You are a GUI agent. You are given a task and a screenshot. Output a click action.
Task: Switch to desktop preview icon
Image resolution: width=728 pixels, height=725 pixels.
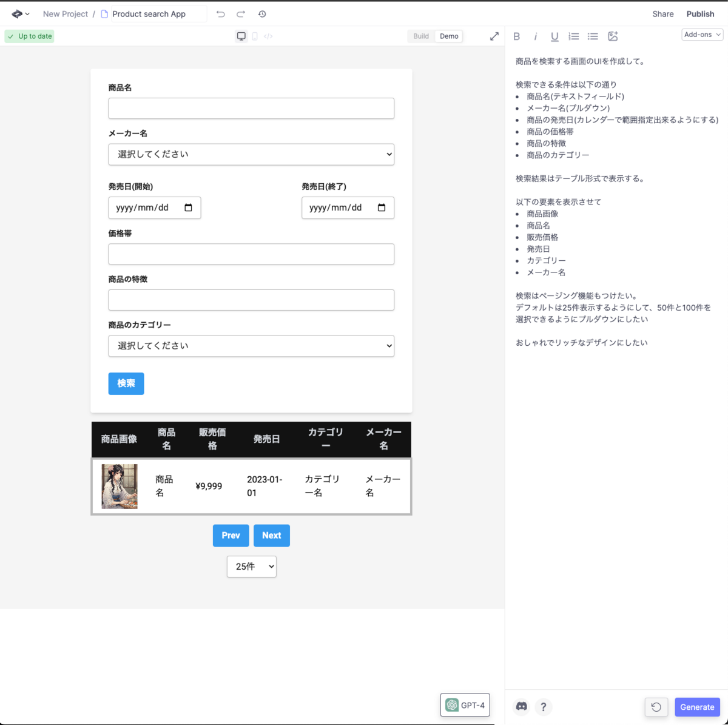pos(241,36)
